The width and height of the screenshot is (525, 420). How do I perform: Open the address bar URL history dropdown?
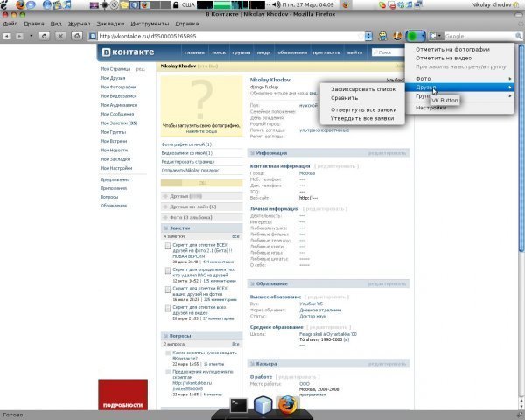pyautogui.click(x=368, y=36)
